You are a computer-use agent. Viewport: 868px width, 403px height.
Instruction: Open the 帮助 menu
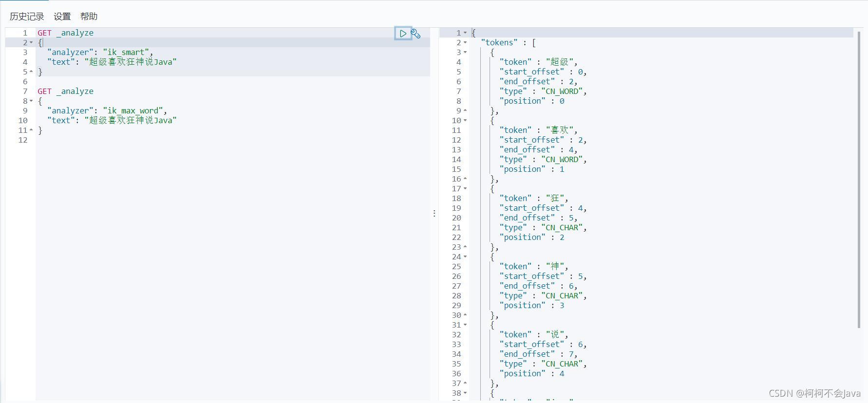[89, 17]
